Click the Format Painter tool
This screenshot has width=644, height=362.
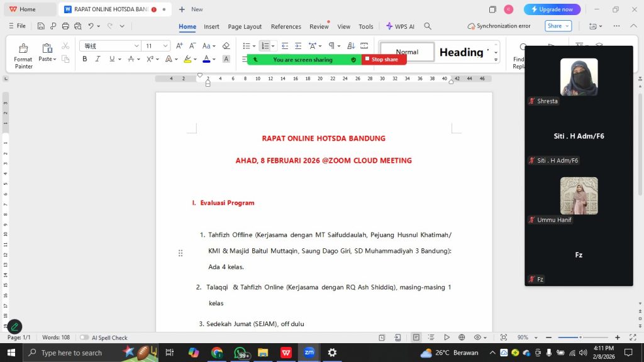pyautogui.click(x=23, y=55)
